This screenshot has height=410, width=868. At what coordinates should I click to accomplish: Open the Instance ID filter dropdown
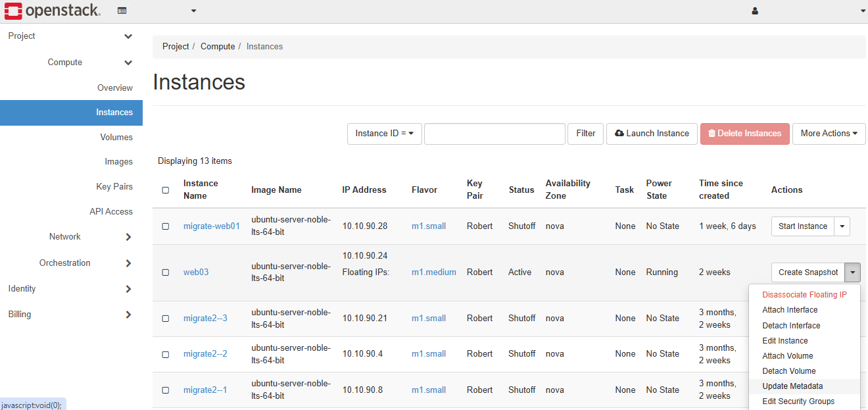click(384, 134)
